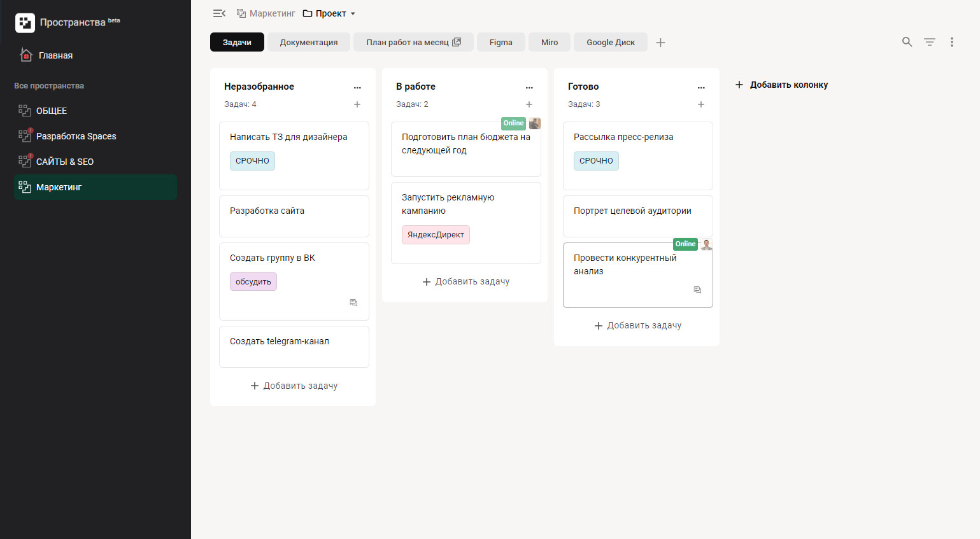Open the search icon in the top bar
Screen dimensions: 980x539
[907, 42]
